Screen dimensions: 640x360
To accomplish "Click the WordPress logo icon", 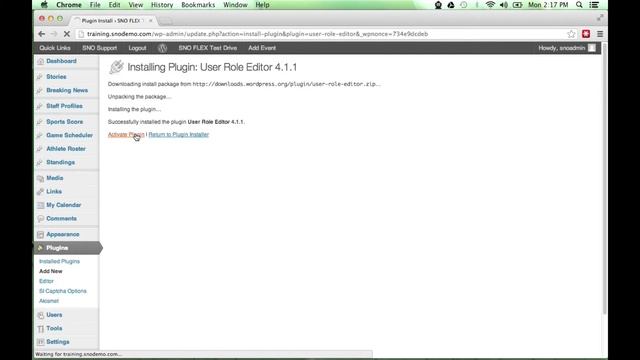I will tap(162, 48).
